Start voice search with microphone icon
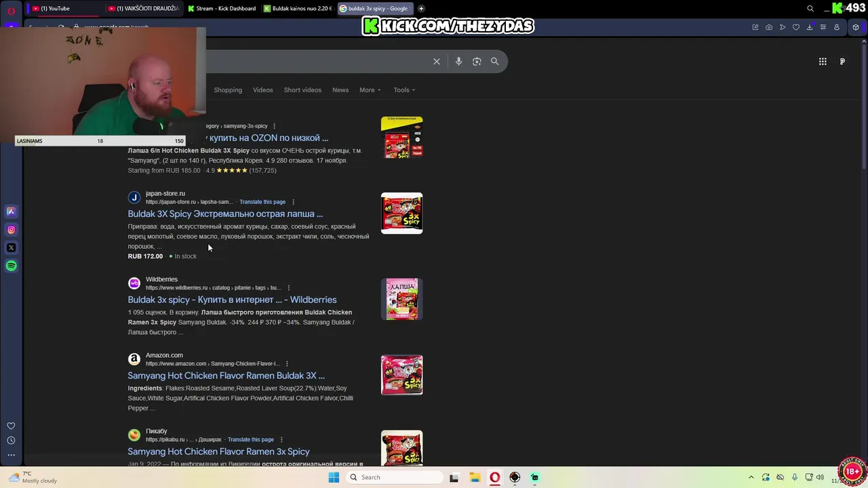 coord(458,62)
